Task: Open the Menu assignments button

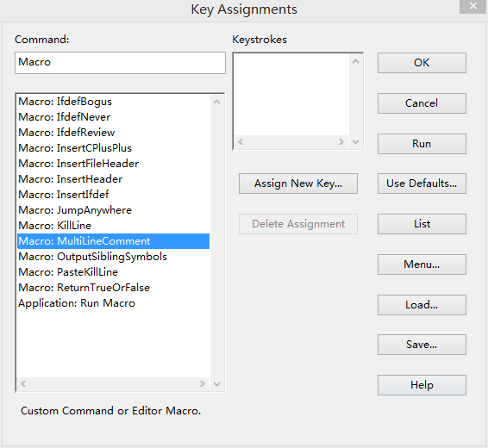Action: [422, 264]
